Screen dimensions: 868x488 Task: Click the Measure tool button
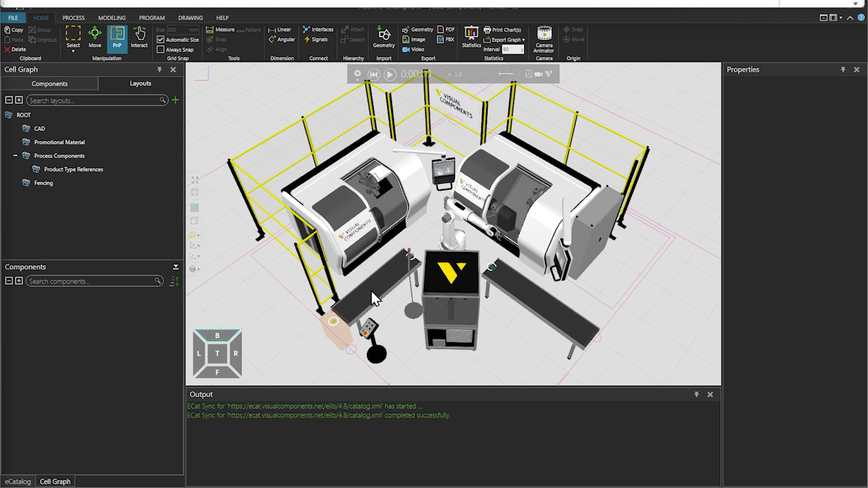tap(220, 30)
